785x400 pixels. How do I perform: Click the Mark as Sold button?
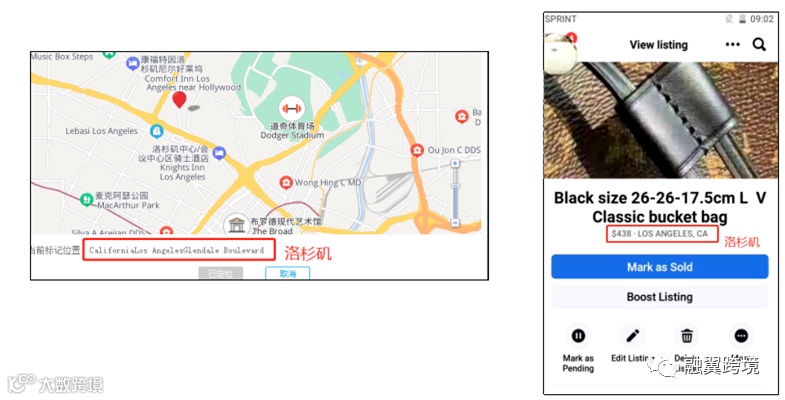660,267
